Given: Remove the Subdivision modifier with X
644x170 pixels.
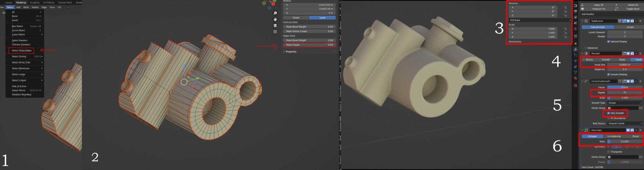Looking at the screenshot, I should coord(640,21).
